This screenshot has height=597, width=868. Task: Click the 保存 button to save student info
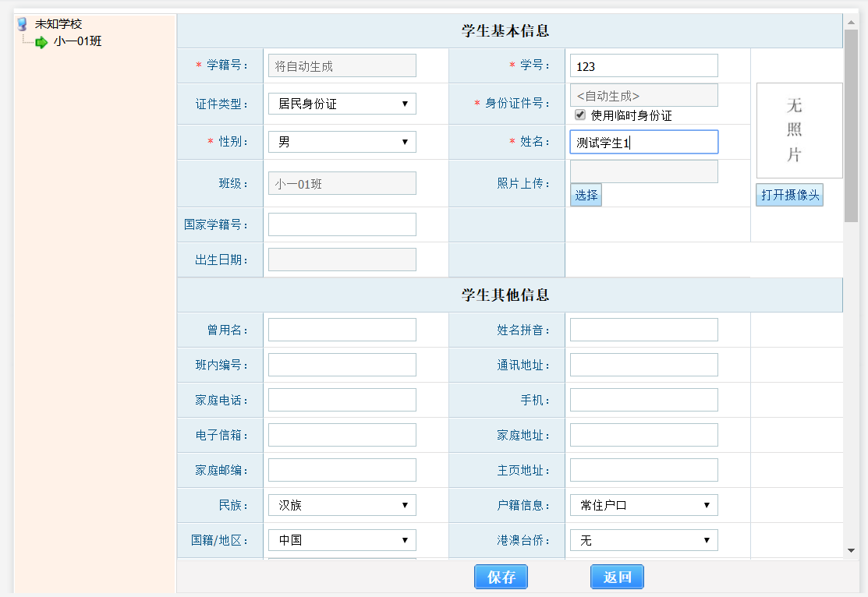click(x=501, y=577)
